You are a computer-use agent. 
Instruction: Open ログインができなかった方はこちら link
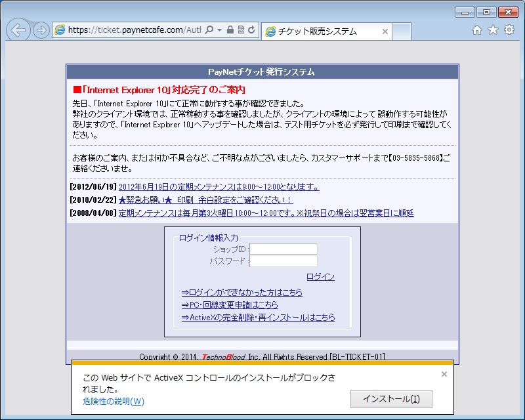coord(241,293)
